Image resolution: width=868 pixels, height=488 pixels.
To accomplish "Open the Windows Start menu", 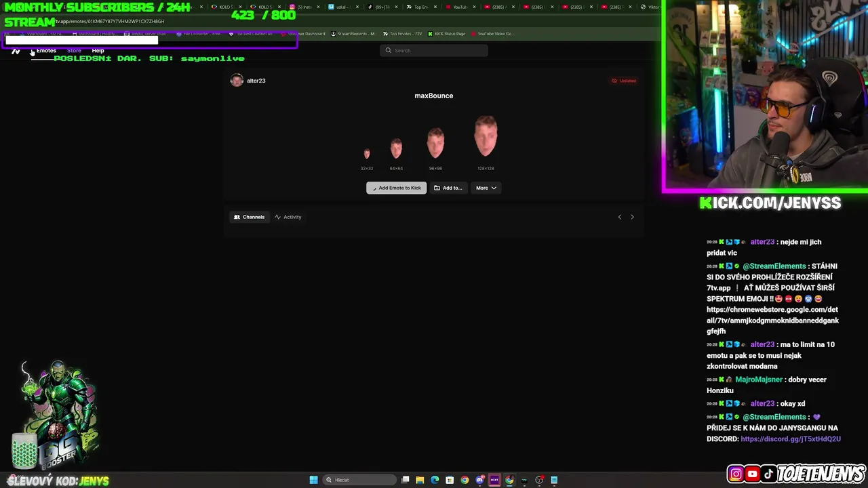I will pos(313,480).
